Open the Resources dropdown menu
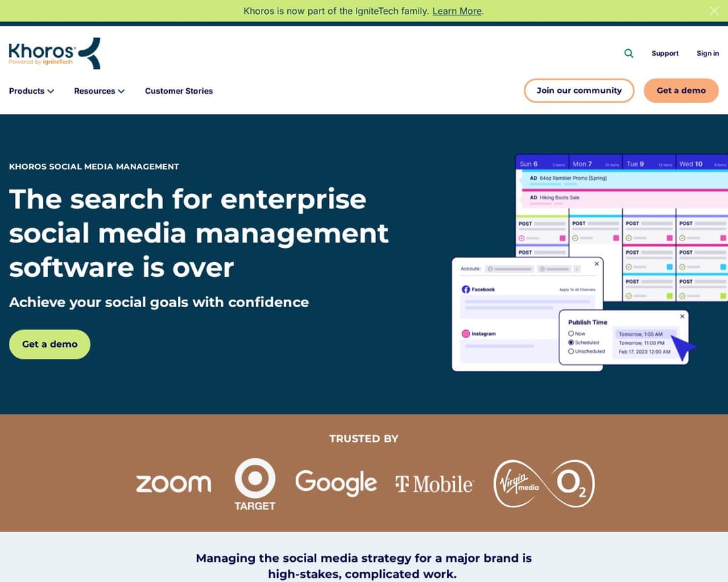Image resolution: width=728 pixels, height=582 pixels. point(99,91)
